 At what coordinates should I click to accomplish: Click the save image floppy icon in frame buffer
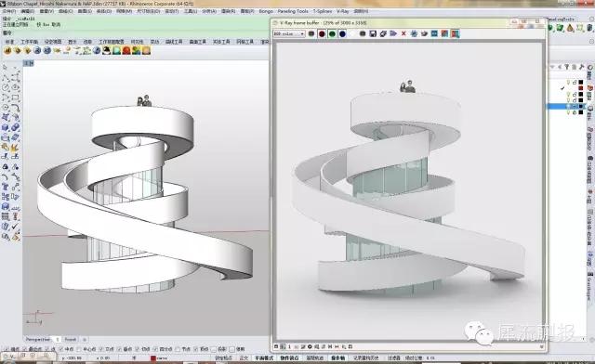(373, 33)
